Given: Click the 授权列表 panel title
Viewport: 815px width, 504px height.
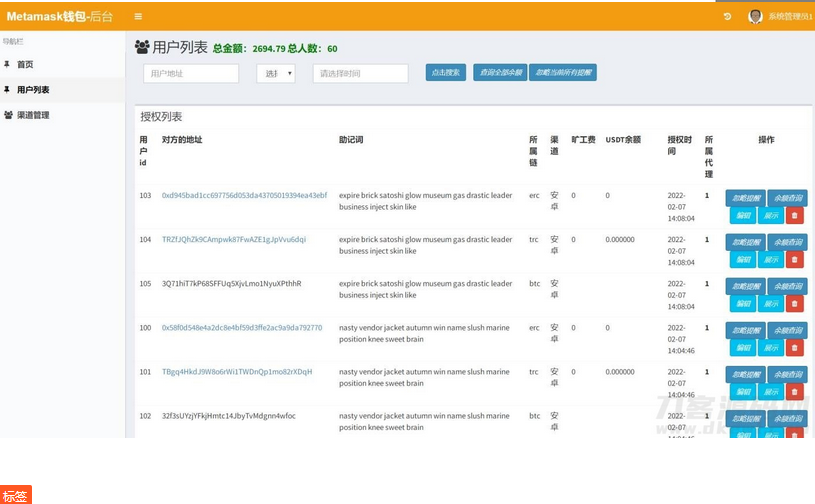Looking at the screenshot, I should tap(161, 117).
